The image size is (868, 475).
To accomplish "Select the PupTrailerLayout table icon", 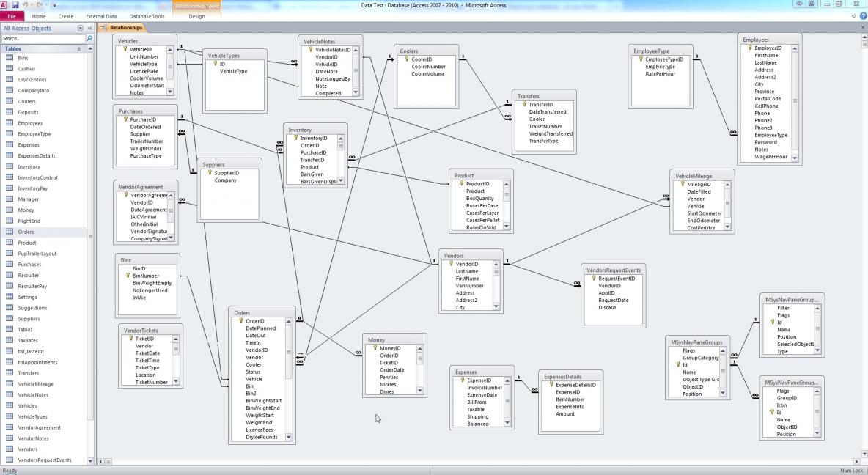I will click(x=10, y=253).
